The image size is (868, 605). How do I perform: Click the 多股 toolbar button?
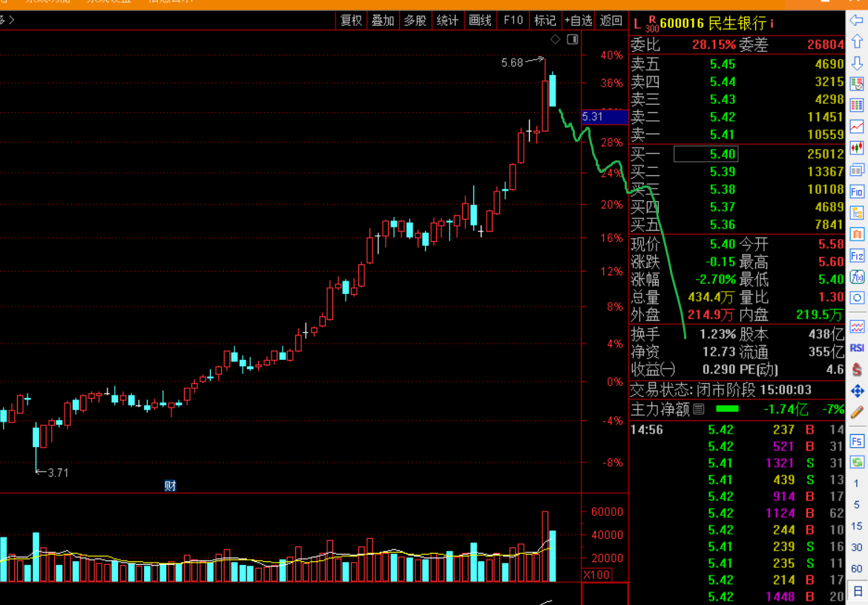click(x=415, y=21)
